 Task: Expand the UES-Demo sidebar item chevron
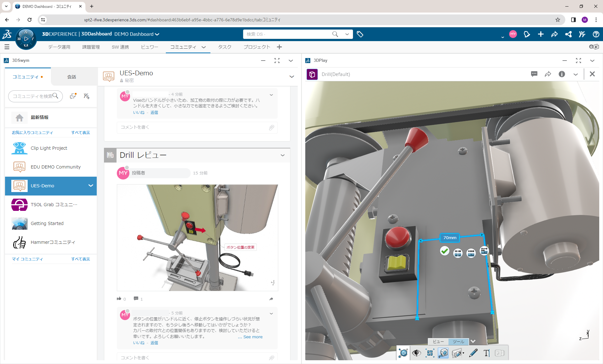(91, 186)
